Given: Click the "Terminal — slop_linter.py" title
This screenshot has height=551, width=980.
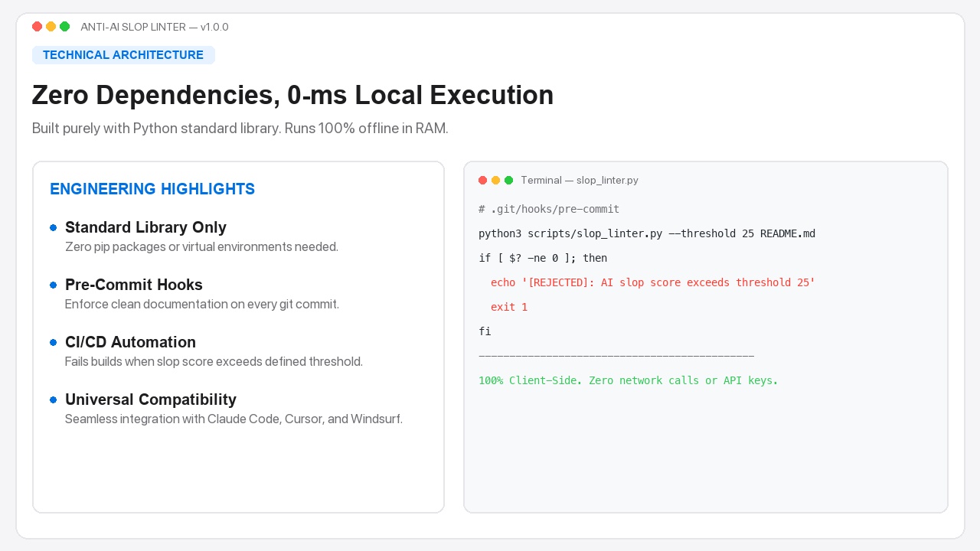Looking at the screenshot, I should 580,181.
